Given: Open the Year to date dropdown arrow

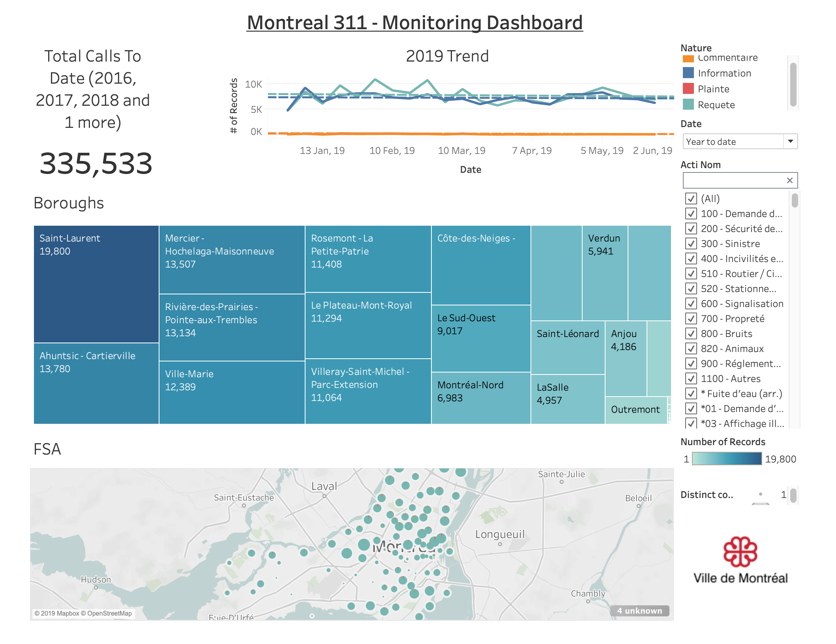Looking at the screenshot, I should 790,141.
